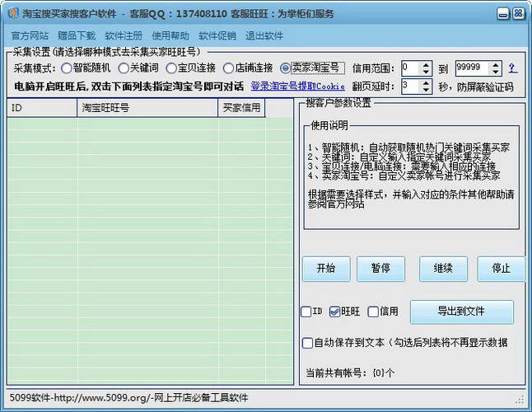Increase the credit range minimum value
The width and height of the screenshot is (532, 412).
coord(426,65)
